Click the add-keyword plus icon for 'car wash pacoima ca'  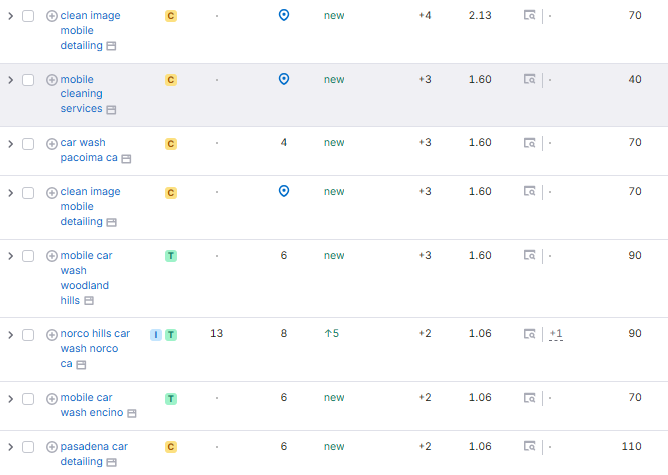pos(52,143)
